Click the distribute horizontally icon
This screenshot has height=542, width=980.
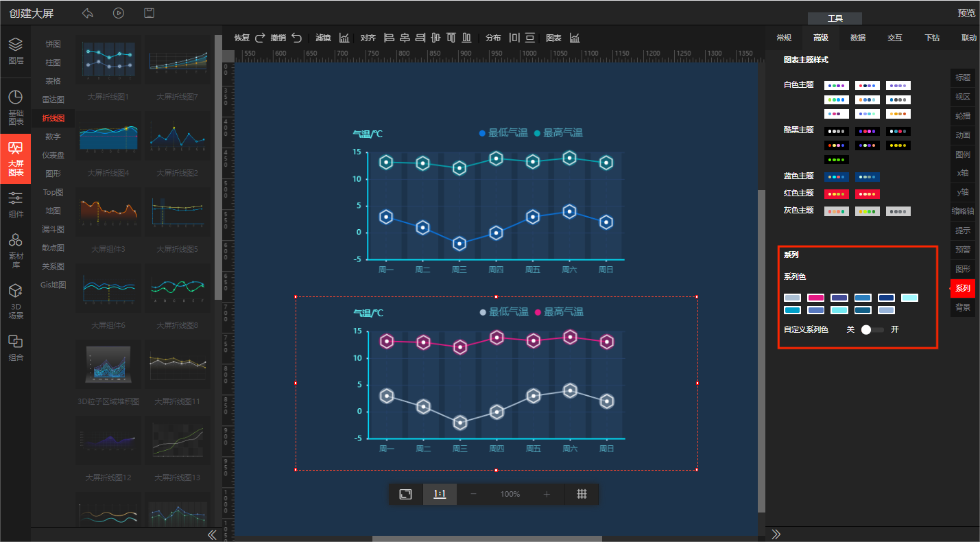(514, 38)
